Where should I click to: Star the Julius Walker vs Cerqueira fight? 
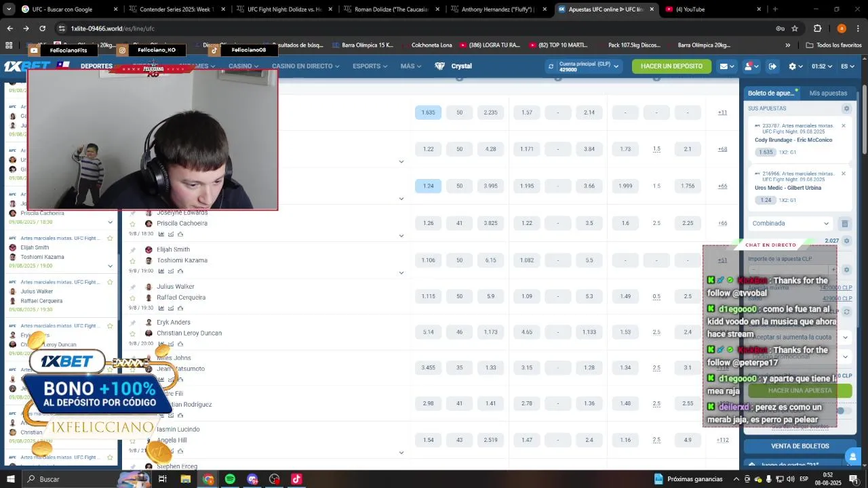[133, 298]
